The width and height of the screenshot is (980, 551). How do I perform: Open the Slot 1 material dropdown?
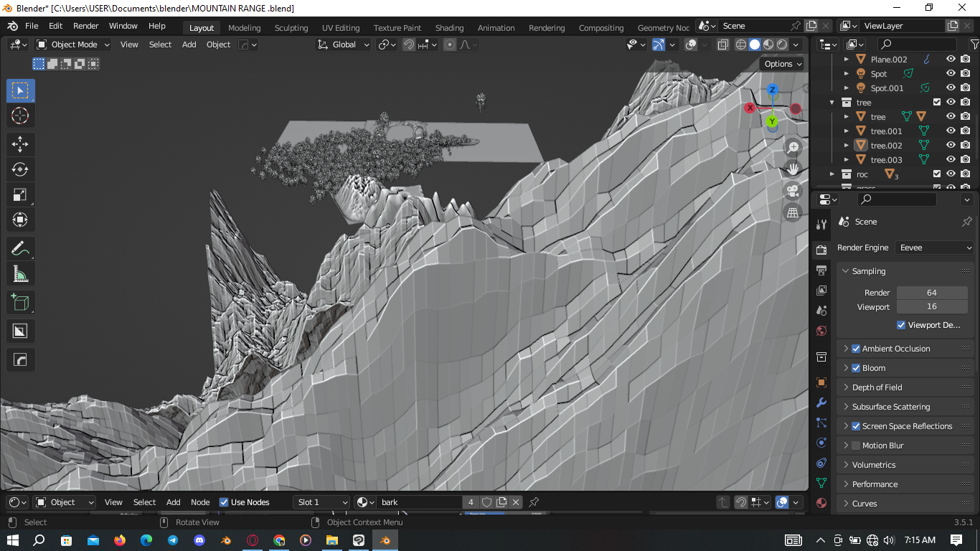(x=321, y=502)
